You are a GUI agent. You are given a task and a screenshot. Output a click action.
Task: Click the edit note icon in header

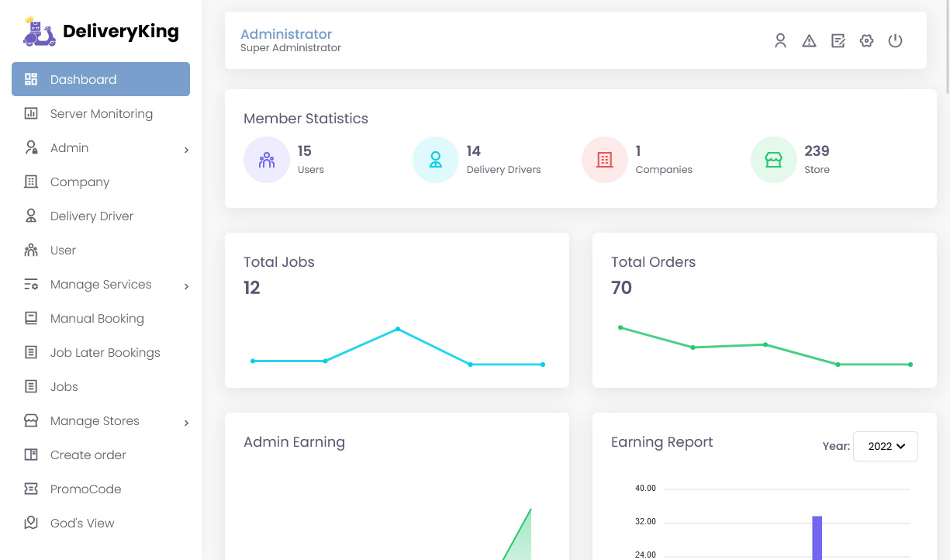[838, 41]
